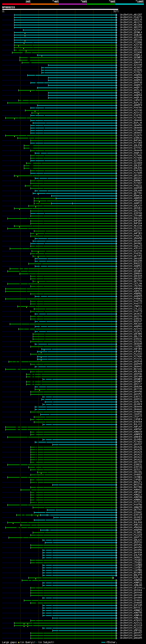Open hit label UniRef100_Q93WE0
Image resolution: width=146 pixels, height=644 pixels.
(131, 58)
